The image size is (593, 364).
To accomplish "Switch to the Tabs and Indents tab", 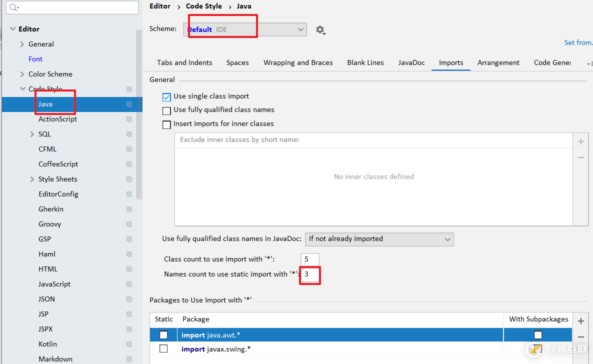I will pyautogui.click(x=184, y=63).
